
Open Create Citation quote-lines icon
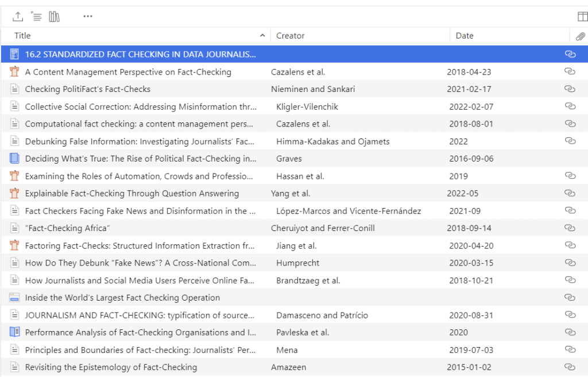point(36,17)
